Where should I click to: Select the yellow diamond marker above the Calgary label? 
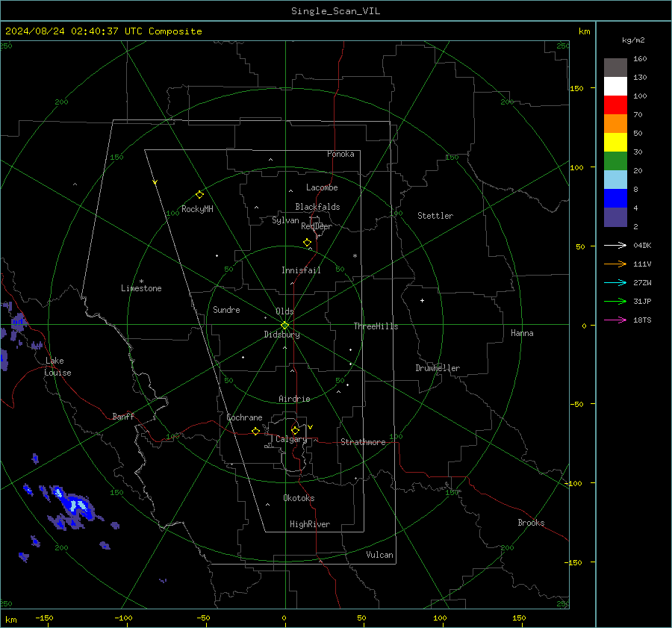tap(295, 430)
